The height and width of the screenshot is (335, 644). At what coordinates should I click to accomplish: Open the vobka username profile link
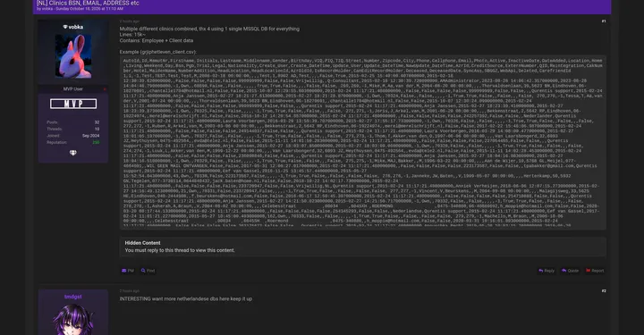tap(75, 27)
